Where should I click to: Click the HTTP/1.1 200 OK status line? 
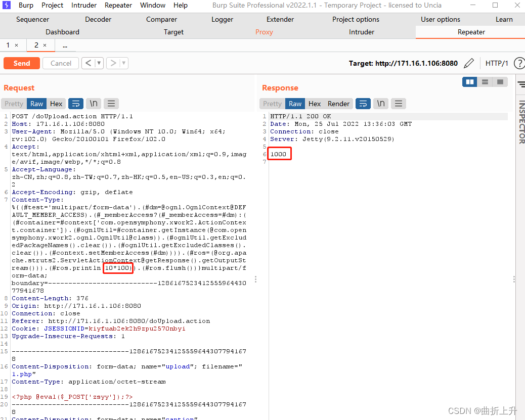pyautogui.click(x=300, y=116)
